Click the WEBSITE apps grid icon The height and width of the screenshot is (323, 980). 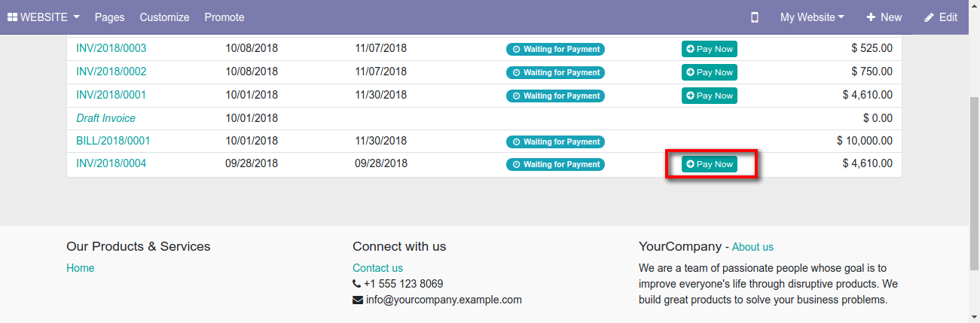pos(13,17)
